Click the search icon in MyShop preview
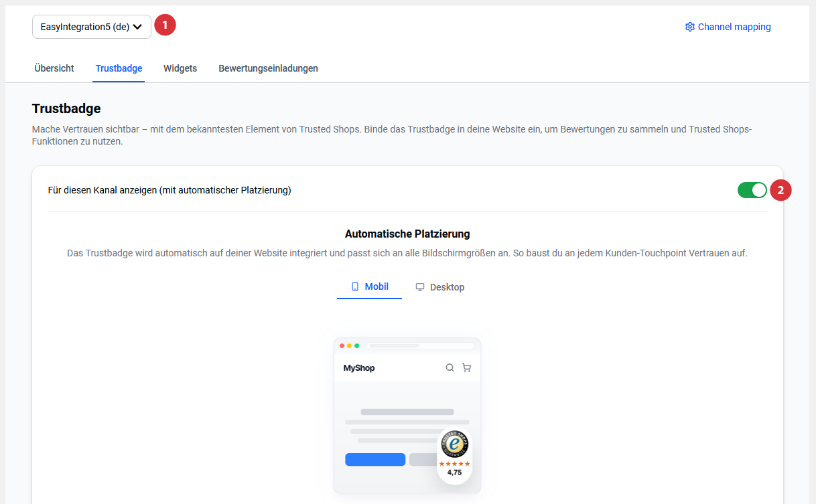Image resolution: width=816 pixels, height=504 pixels. pyautogui.click(x=450, y=367)
